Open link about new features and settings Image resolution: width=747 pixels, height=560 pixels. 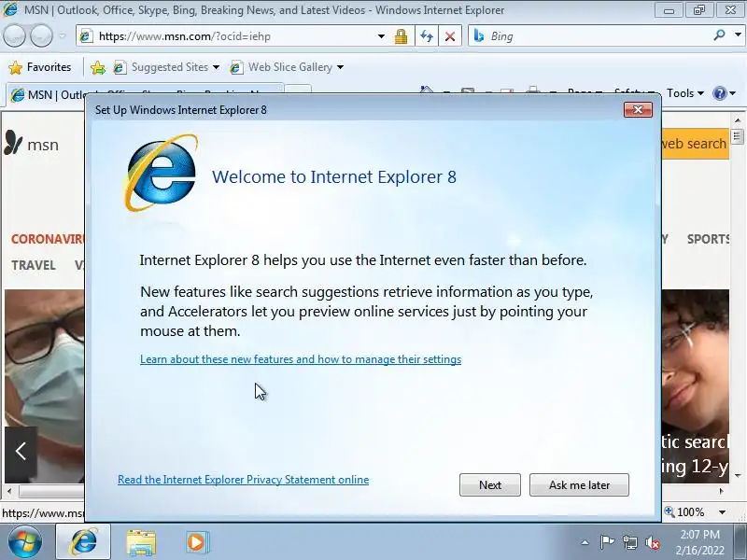301,359
